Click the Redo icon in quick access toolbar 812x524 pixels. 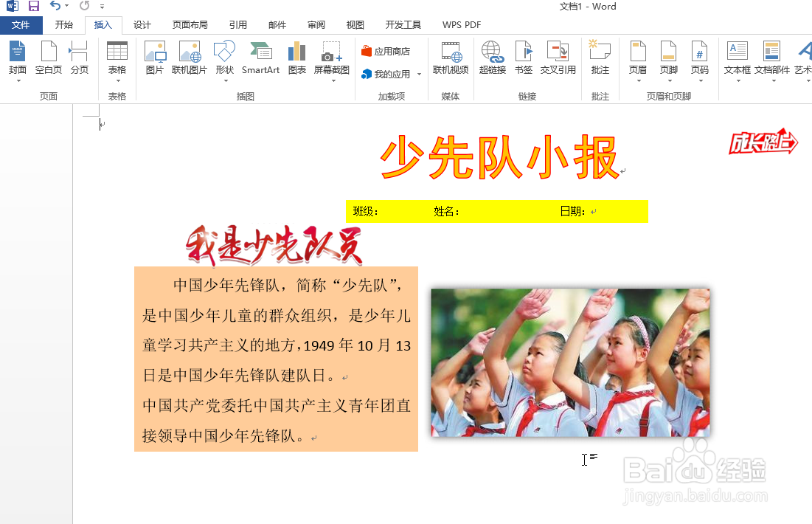[84, 6]
